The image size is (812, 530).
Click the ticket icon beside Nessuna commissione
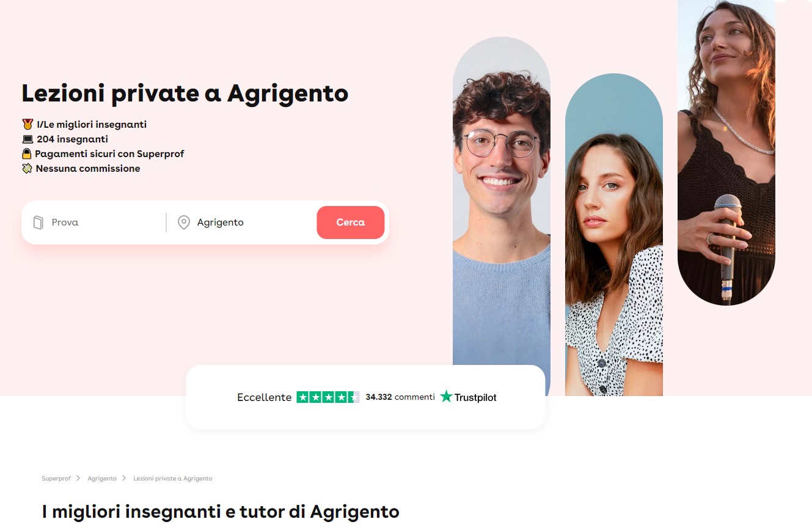coord(27,169)
